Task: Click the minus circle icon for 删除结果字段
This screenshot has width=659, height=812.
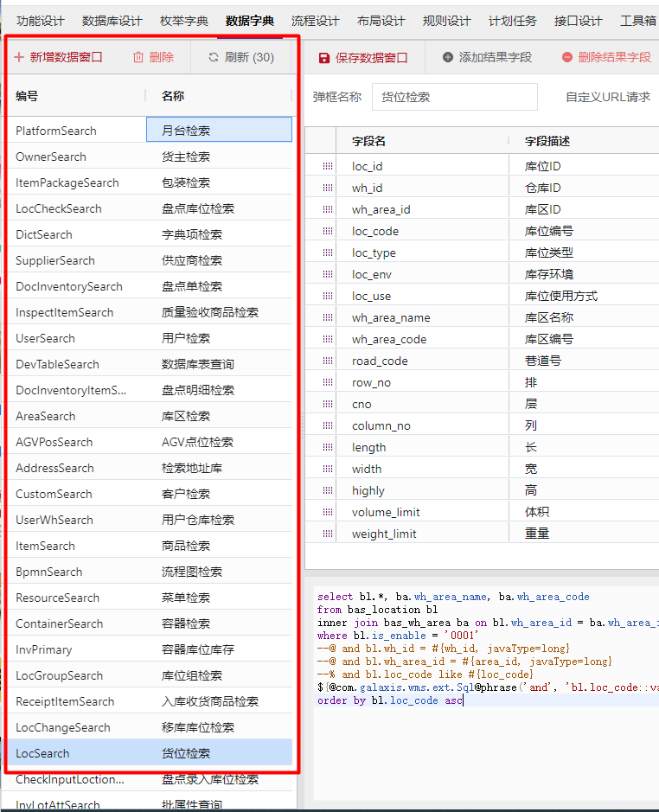Action: pyautogui.click(x=567, y=57)
